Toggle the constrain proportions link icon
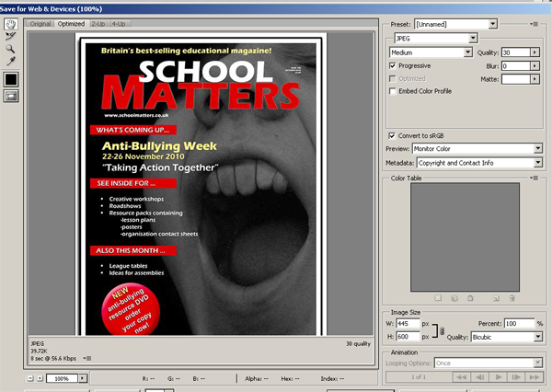This screenshot has height=392, width=552. 443,330
